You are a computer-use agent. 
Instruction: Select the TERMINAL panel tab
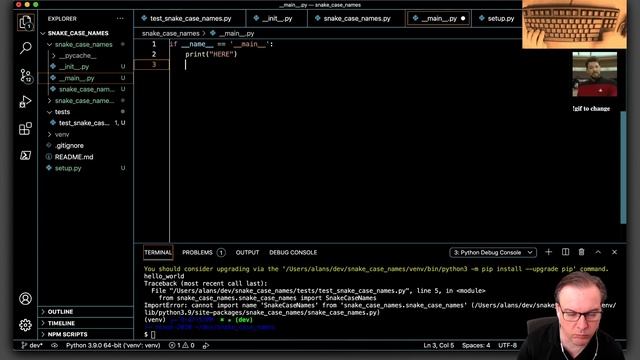(158, 253)
